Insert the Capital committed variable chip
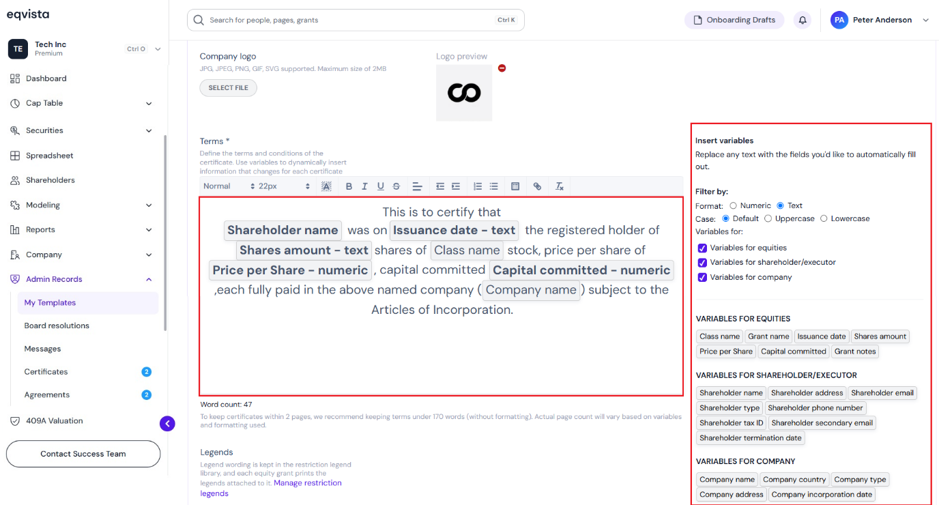The height and width of the screenshot is (505, 939). [793, 352]
